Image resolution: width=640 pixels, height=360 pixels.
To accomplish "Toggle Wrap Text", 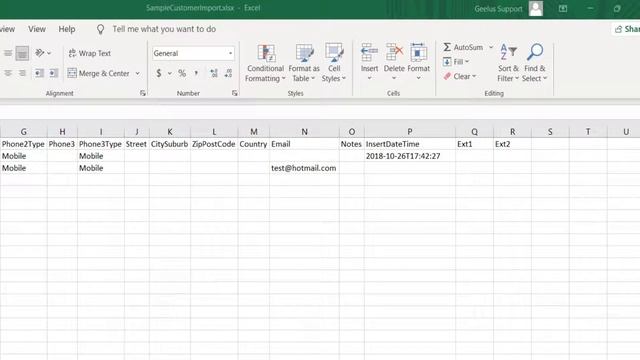I will [x=89, y=53].
